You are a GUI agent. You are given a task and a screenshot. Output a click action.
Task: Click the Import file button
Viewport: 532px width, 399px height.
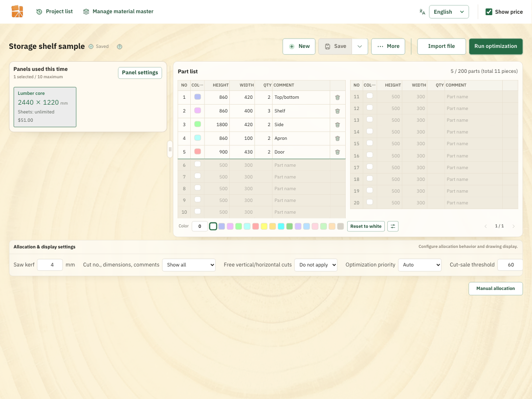[x=442, y=46]
